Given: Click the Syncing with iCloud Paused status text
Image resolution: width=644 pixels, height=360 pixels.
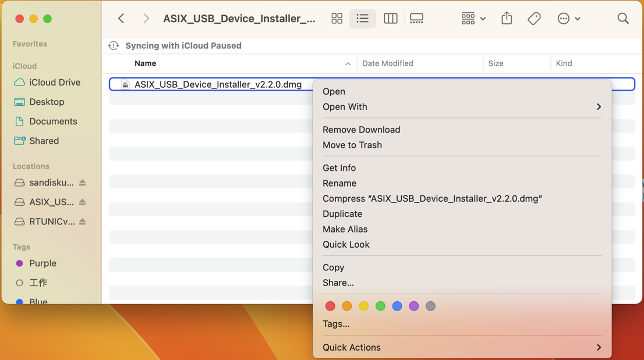Looking at the screenshot, I should 183,45.
